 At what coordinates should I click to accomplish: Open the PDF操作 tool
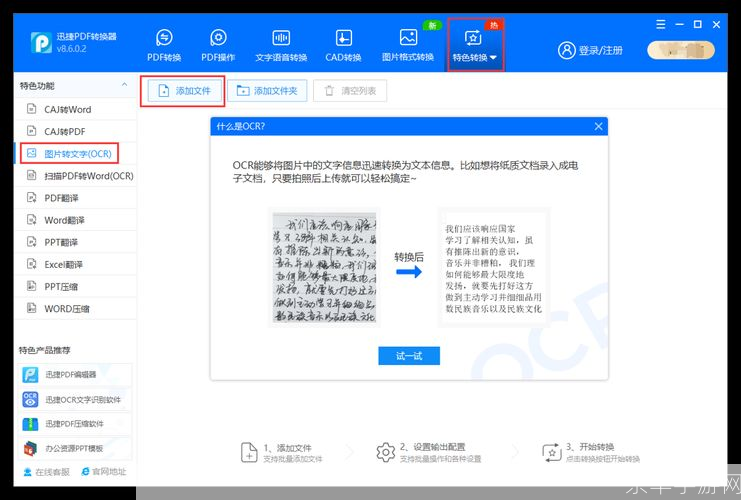tap(218, 45)
